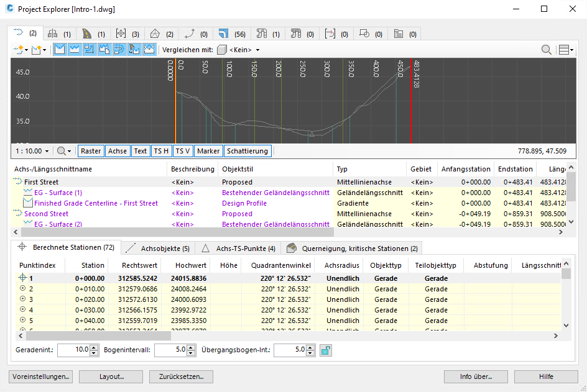Click the magnifier search icon near toolbar right
Screen dimensions: 587x392
pyautogui.click(x=546, y=49)
